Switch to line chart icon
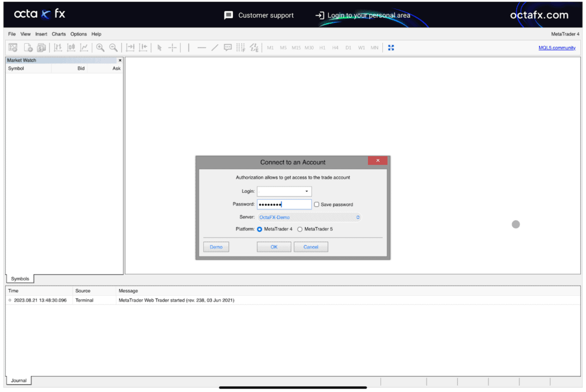 [x=84, y=47]
